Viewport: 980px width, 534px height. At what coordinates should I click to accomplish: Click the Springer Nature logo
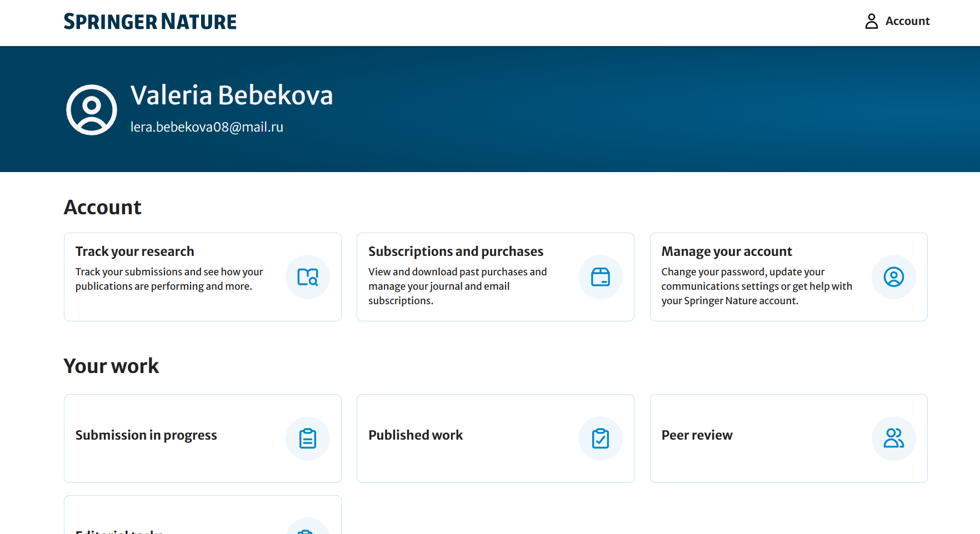pyautogui.click(x=150, y=22)
